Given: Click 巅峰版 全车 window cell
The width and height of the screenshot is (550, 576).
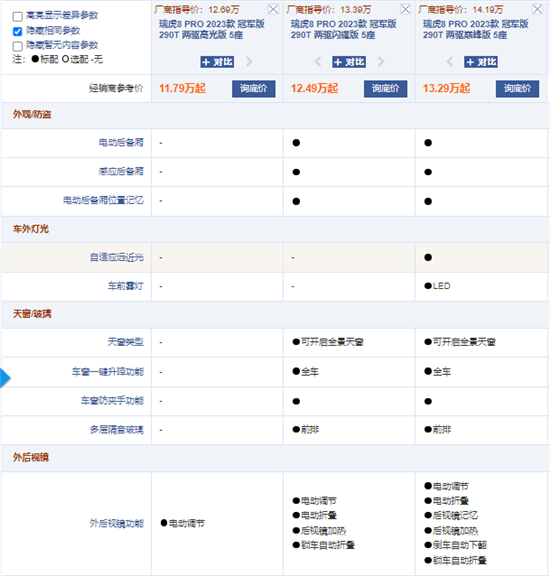Looking at the screenshot, I should click(438, 372).
